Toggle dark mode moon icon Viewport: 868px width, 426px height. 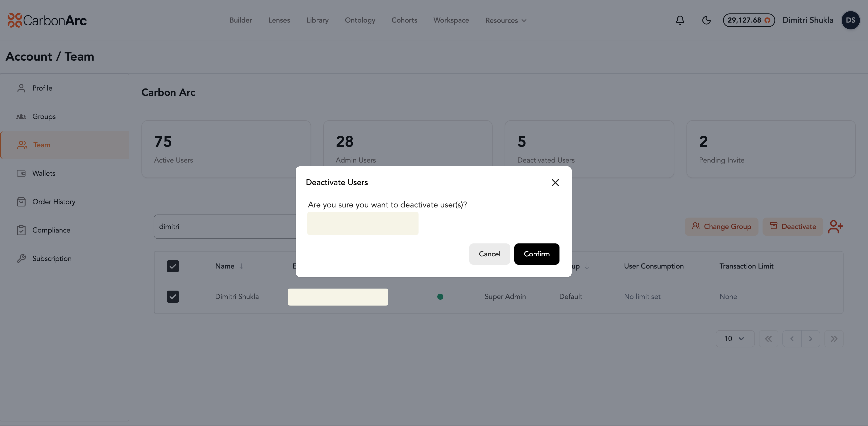[x=706, y=20]
